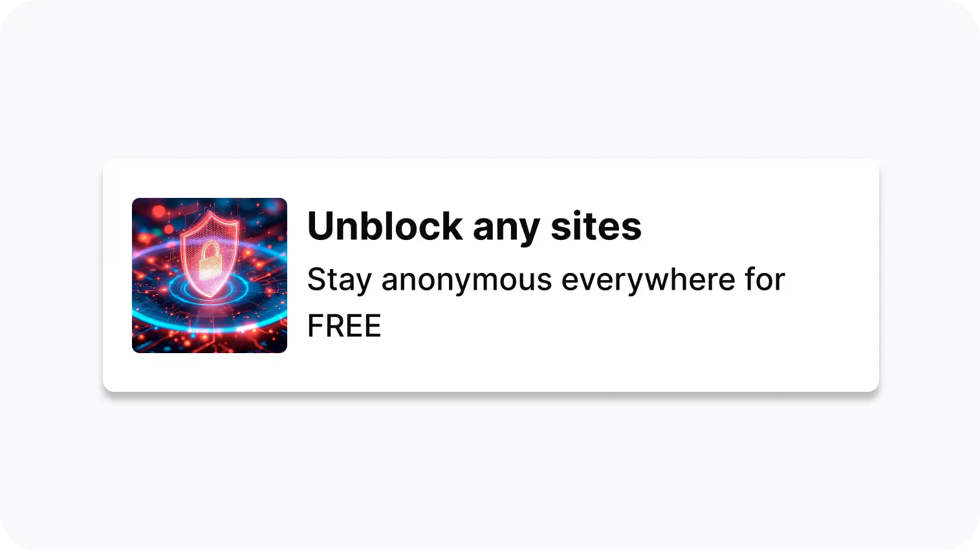Click the word "FREE" in the ad
980x551 pixels.
344,326
